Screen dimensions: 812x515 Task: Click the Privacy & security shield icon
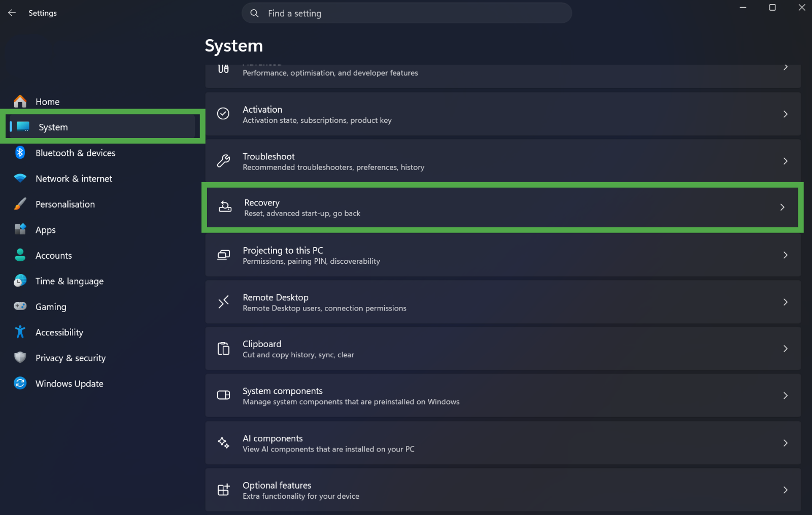click(x=20, y=357)
